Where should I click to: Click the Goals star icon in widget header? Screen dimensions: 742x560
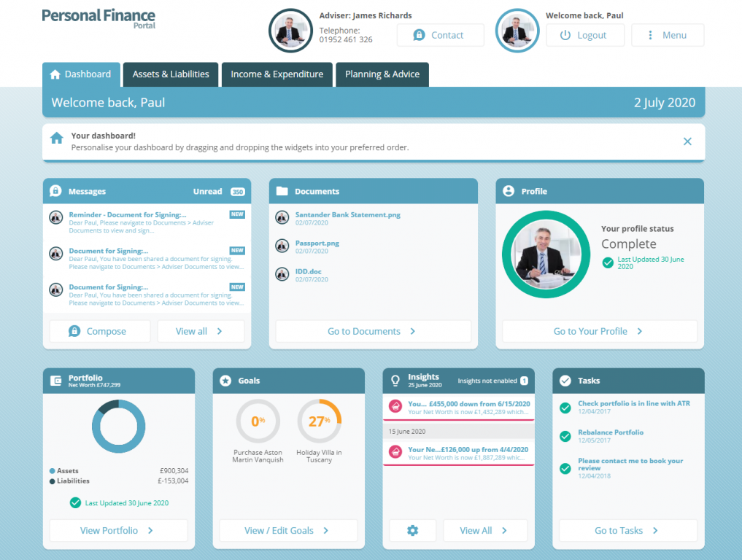pyautogui.click(x=225, y=380)
